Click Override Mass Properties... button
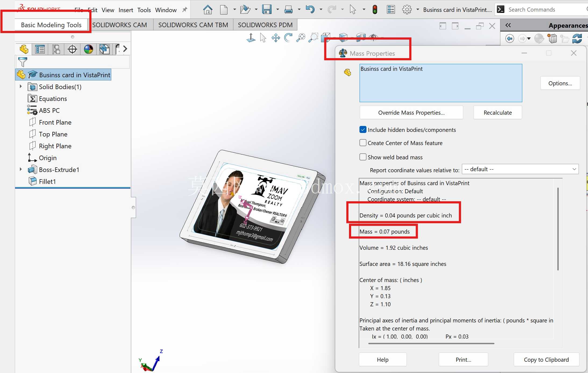 pyautogui.click(x=411, y=112)
